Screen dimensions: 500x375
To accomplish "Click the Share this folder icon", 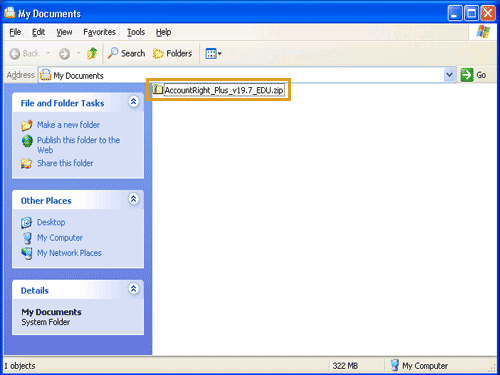I will 27,163.
